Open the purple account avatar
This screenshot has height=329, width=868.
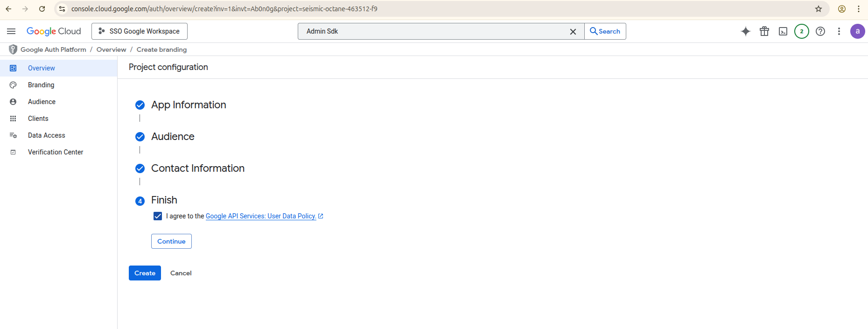click(x=857, y=31)
